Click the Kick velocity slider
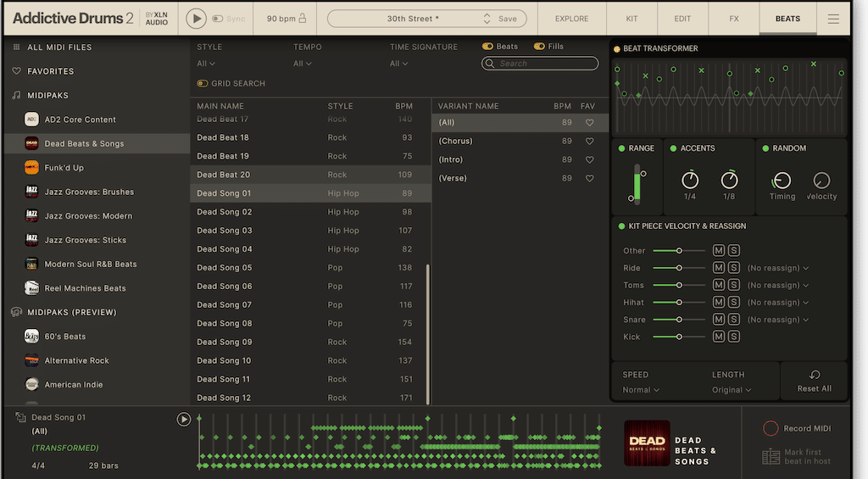This screenshot has height=479, width=868. (x=679, y=337)
